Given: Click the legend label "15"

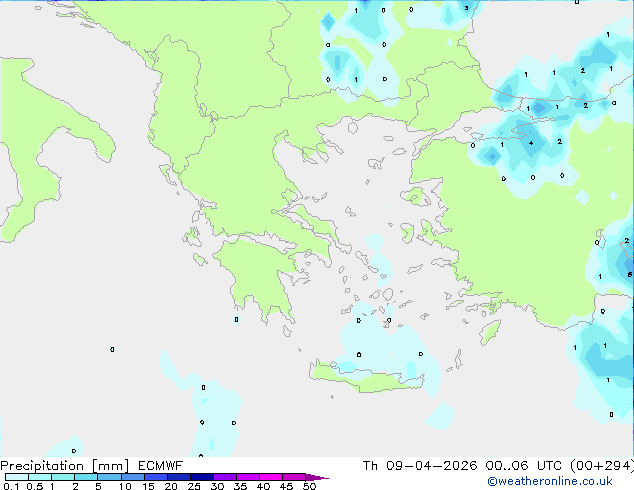Looking at the screenshot, I should [148, 486].
